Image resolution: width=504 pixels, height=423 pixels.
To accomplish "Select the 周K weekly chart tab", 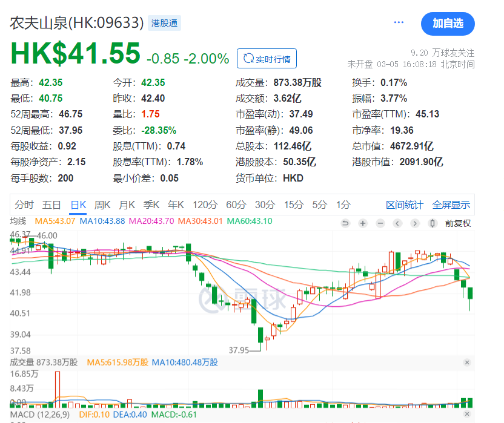I will click(102, 205).
